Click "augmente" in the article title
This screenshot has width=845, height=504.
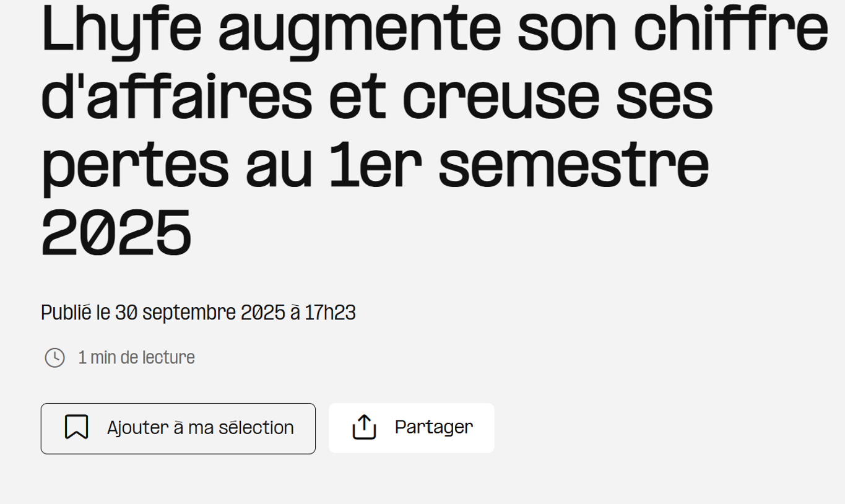pyautogui.click(x=360, y=31)
